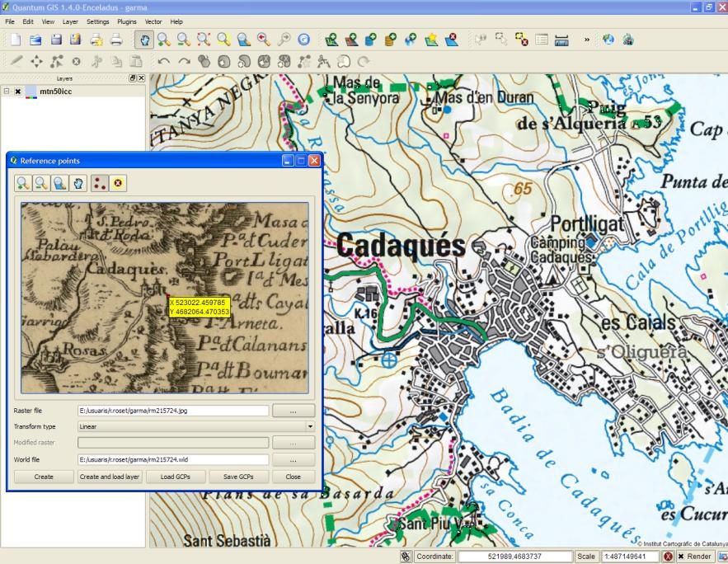Click the Zoom to Selection icon
Screen dimensions: 728x564
coord(223,40)
